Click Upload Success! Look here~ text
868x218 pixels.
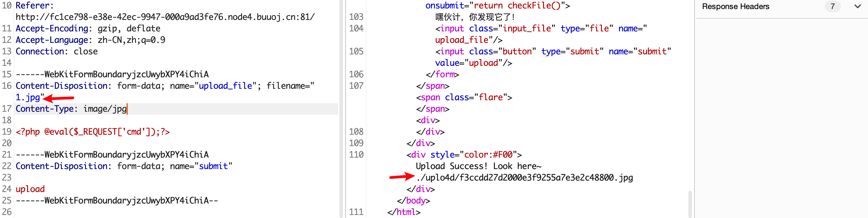pos(479,166)
